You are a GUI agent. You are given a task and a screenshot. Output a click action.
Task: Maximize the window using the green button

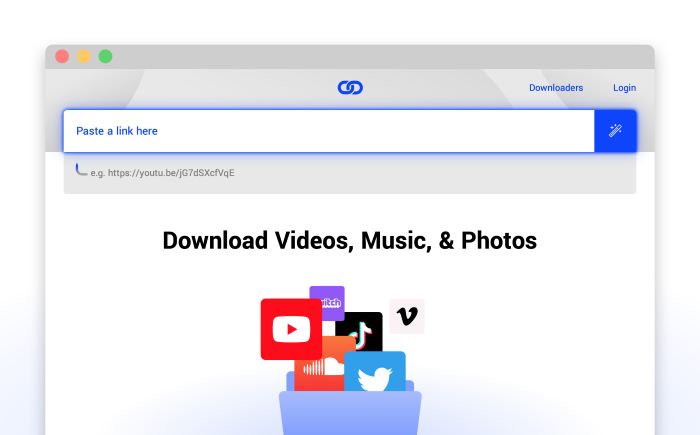(106, 56)
